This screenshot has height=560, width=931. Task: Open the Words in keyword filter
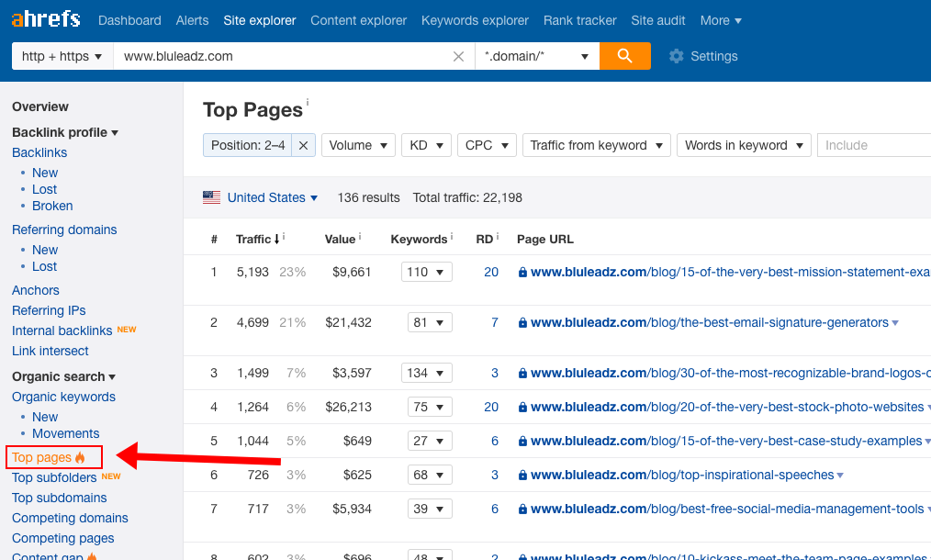pyautogui.click(x=744, y=145)
